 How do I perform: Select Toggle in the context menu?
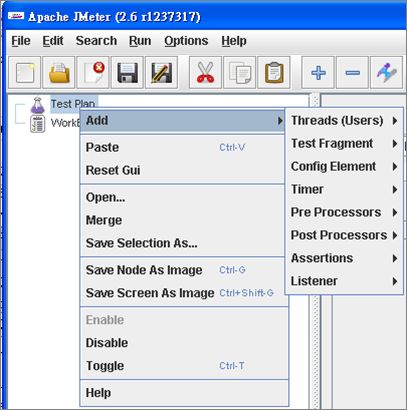[x=184, y=366]
